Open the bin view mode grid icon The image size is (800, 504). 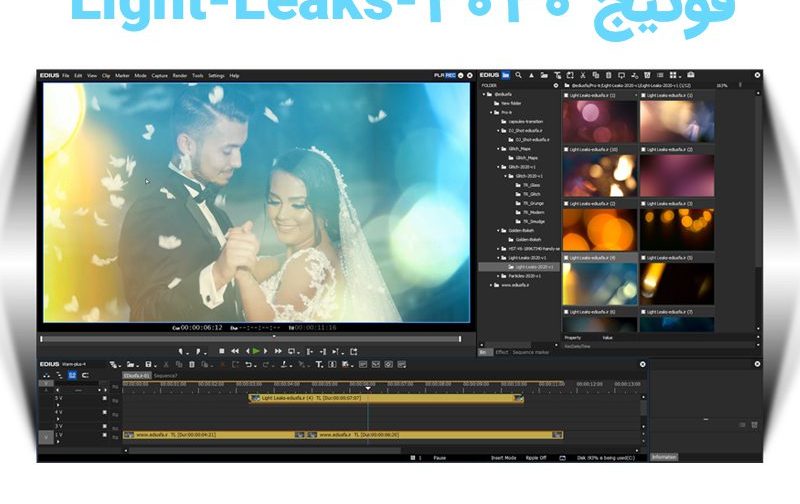coord(673,75)
